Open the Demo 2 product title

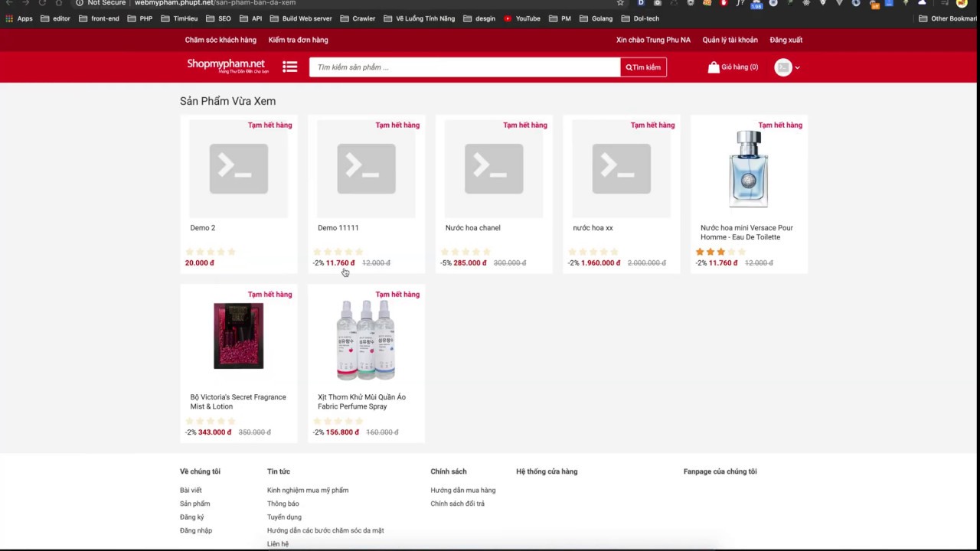pos(203,228)
